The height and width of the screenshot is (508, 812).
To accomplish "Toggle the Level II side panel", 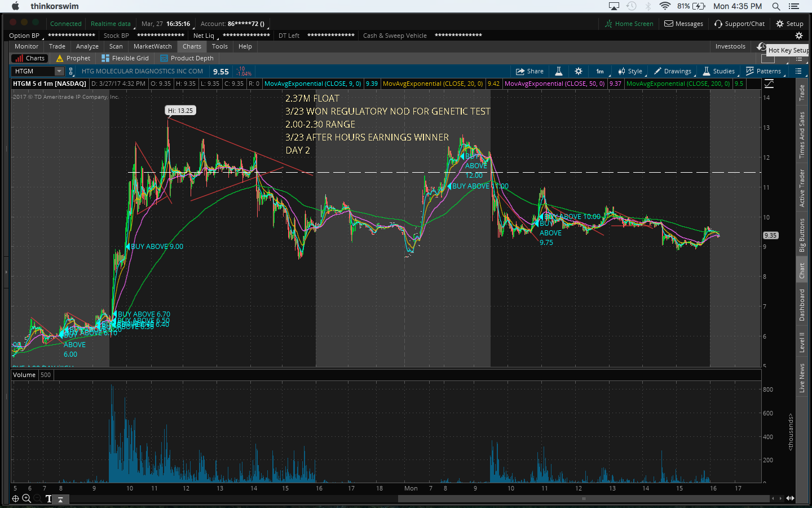I will [x=802, y=342].
